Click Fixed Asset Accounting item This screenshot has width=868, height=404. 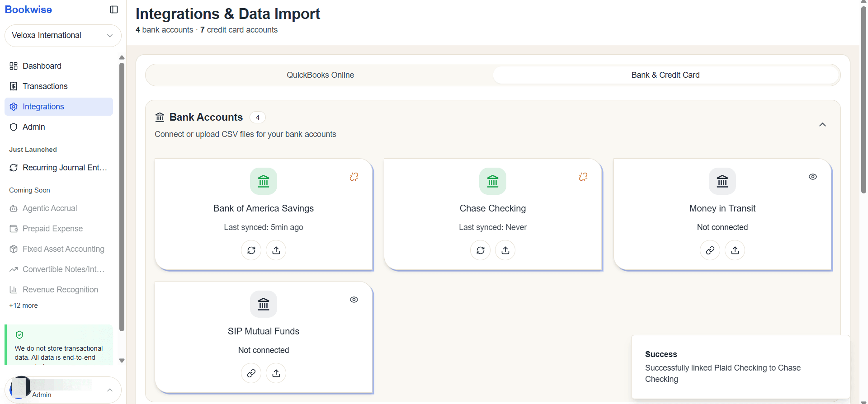[59, 249]
